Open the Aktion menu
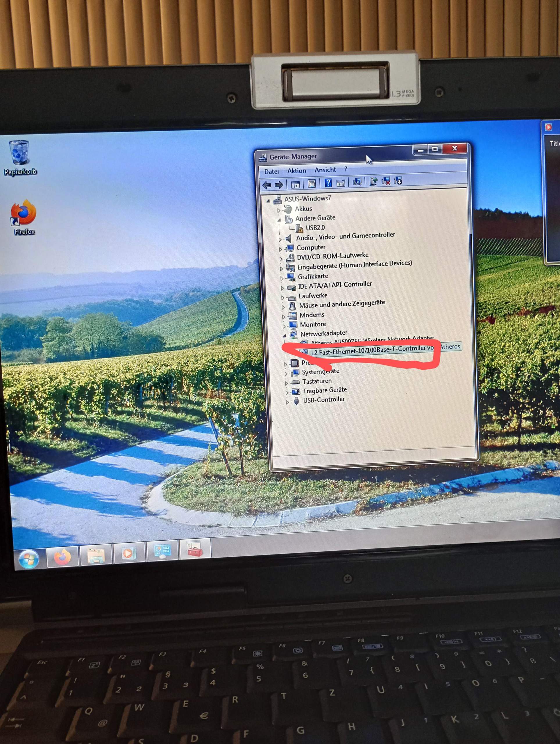This screenshot has height=744, width=560. pos(296,171)
